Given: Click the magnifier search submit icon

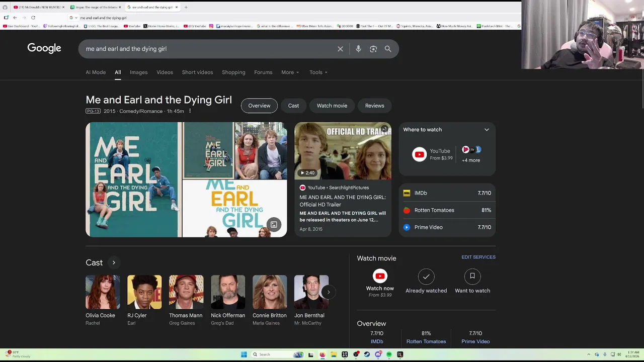Looking at the screenshot, I should [388, 49].
